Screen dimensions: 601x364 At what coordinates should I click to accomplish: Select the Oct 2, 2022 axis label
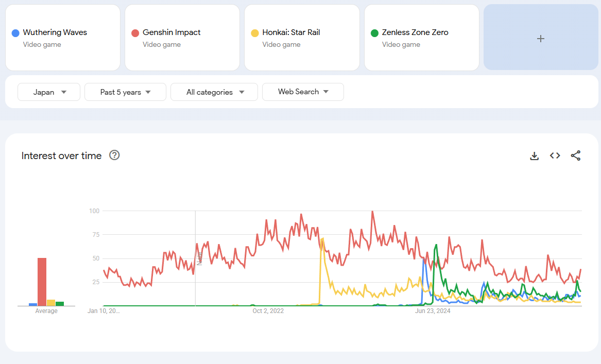[268, 311]
